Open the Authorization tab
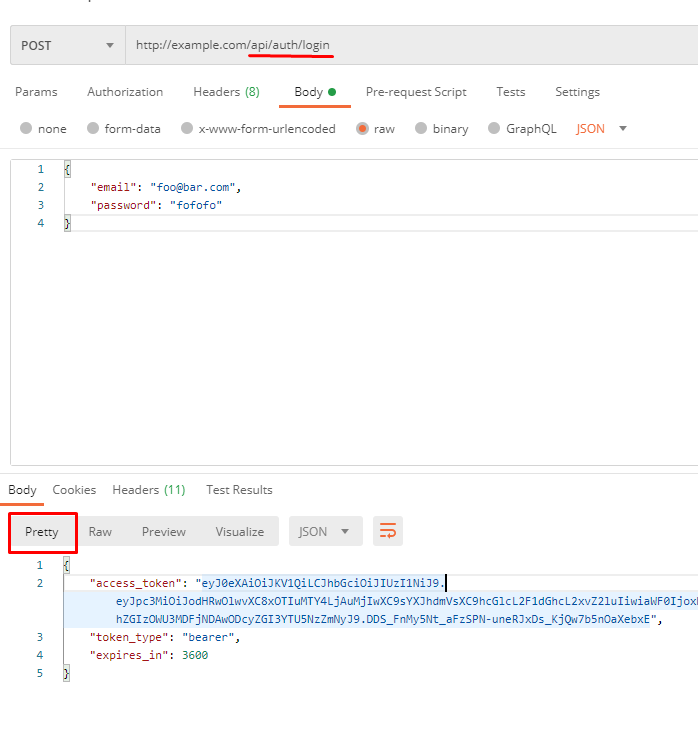 pyautogui.click(x=125, y=92)
